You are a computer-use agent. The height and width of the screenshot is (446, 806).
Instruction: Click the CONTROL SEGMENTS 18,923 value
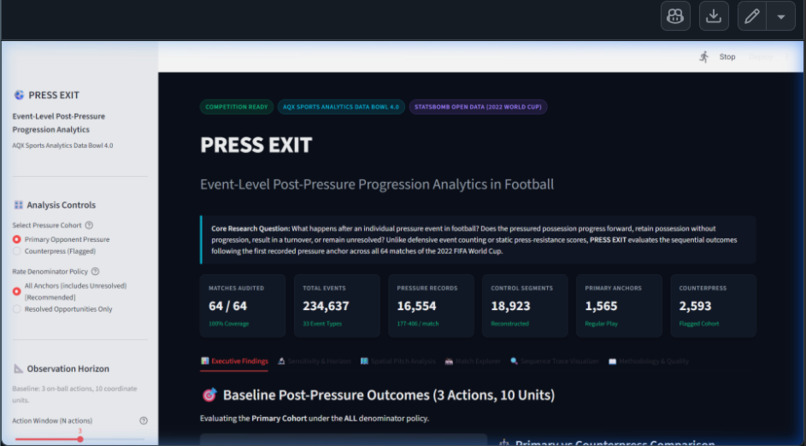[x=510, y=306]
